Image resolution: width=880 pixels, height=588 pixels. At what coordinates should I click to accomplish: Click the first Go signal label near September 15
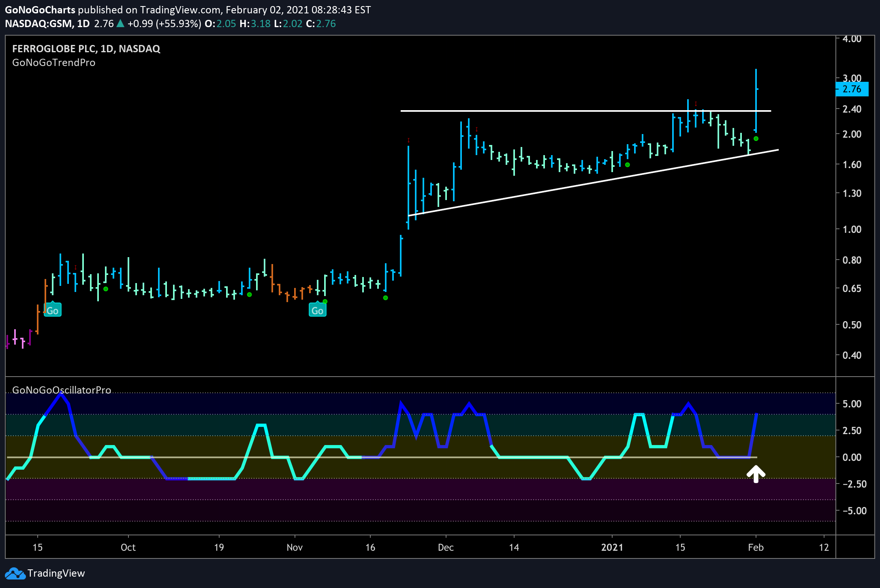point(53,311)
